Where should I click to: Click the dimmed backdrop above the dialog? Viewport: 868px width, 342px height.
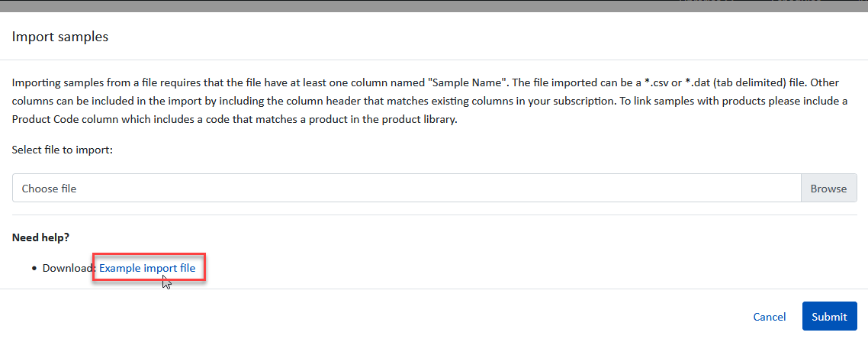(381, 5)
